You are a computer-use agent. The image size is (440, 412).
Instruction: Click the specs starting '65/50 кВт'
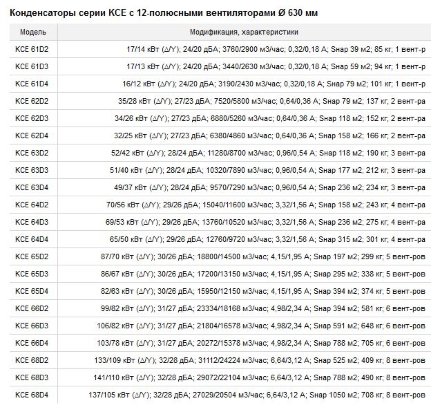pos(268,239)
